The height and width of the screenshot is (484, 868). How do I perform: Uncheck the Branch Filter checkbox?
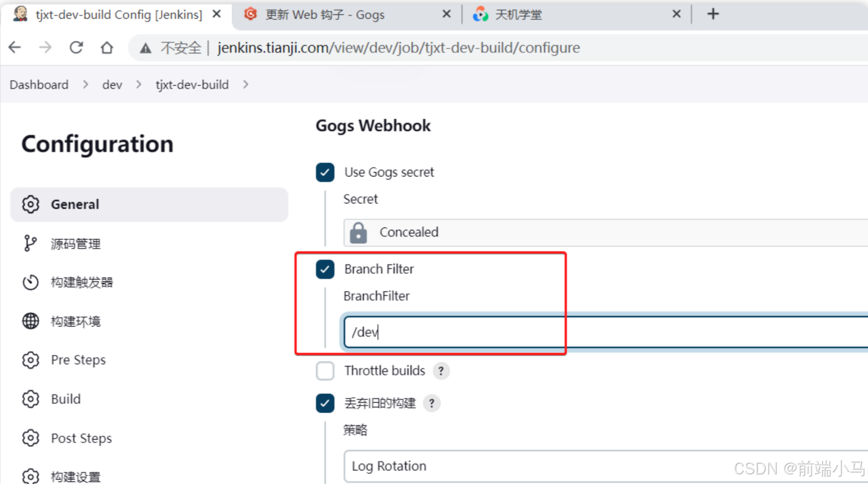(x=325, y=269)
